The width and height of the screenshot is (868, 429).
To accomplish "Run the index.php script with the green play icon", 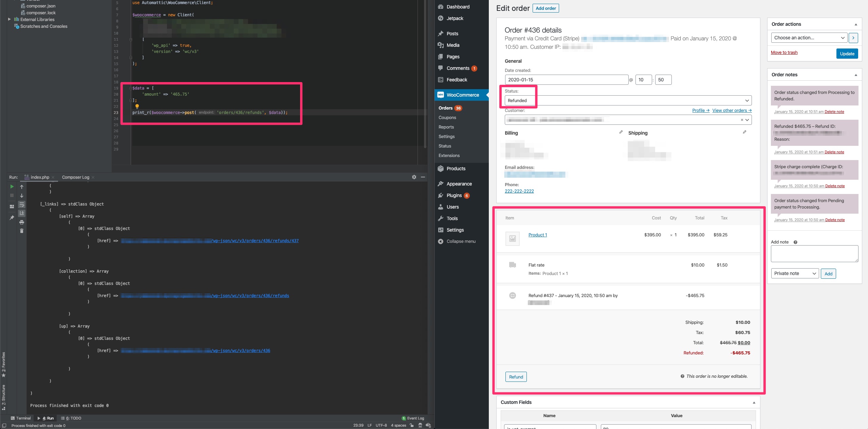I will pyautogui.click(x=12, y=187).
